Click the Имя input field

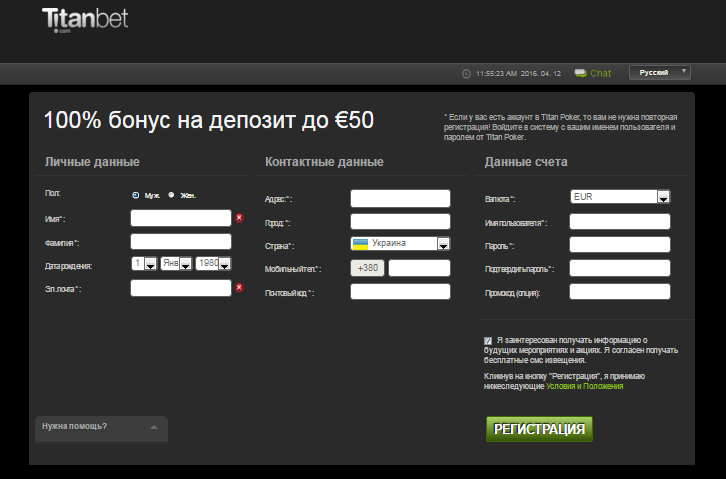pyautogui.click(x=181, y=218)
